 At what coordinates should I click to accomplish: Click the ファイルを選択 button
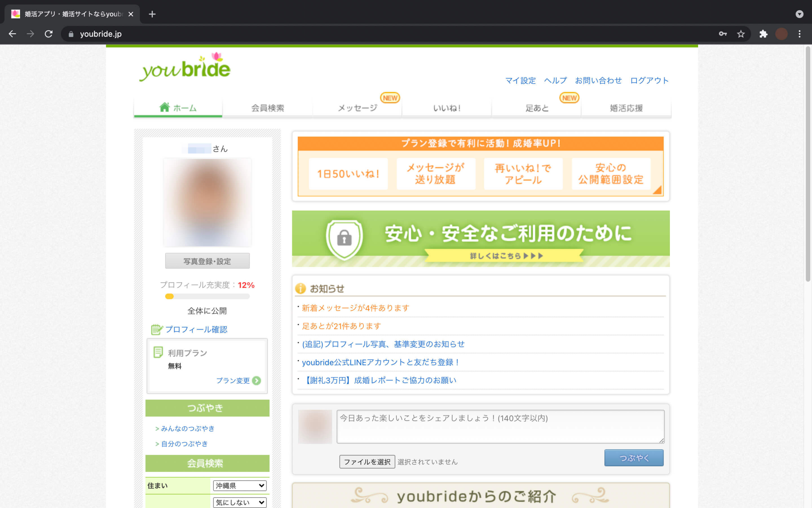(x=367, y=462)
